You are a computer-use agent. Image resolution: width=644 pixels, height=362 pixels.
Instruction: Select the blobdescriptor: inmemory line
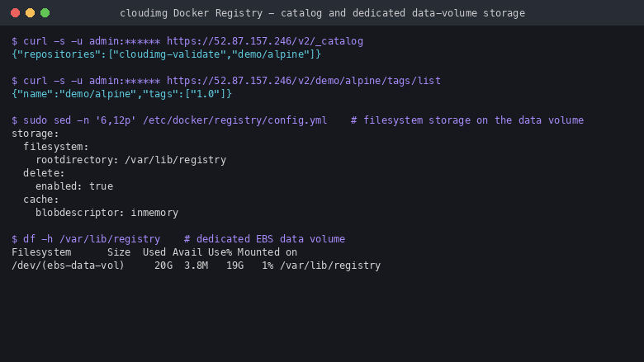pos(107,213)
